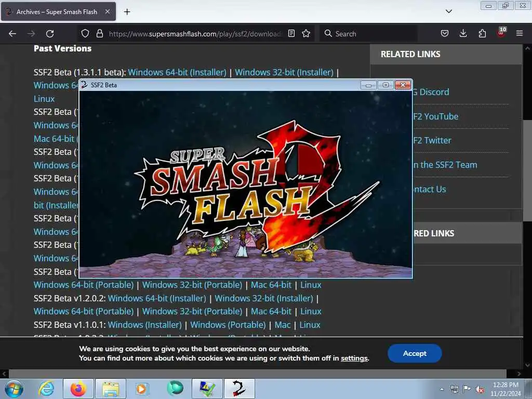The width and height of the screenshot is (532, 399).
Task: Open Windows Explorer folder taskbar icon
Action: (111, 389)
